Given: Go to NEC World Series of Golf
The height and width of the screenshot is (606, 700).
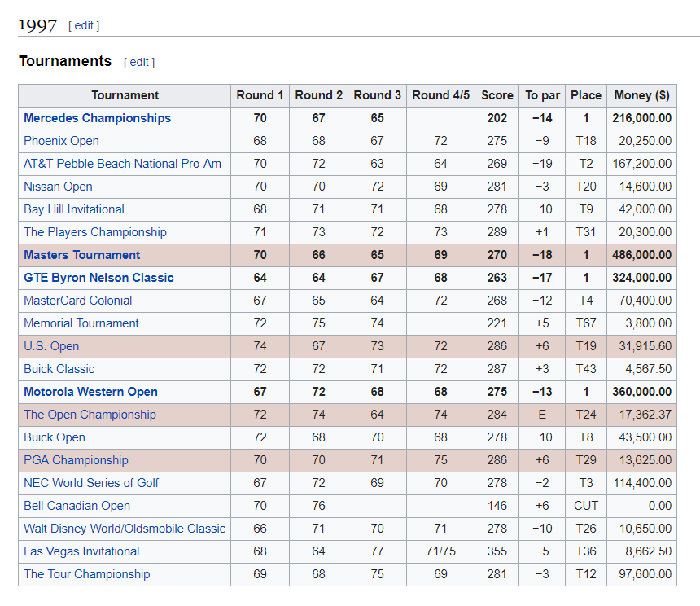Looking at the screenshot, I should (x=91, y=483).
